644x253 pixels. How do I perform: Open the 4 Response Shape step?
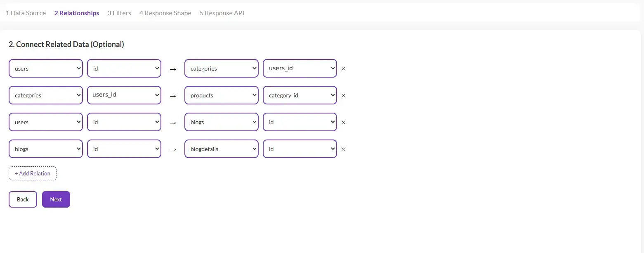click(x=165, y=13)
